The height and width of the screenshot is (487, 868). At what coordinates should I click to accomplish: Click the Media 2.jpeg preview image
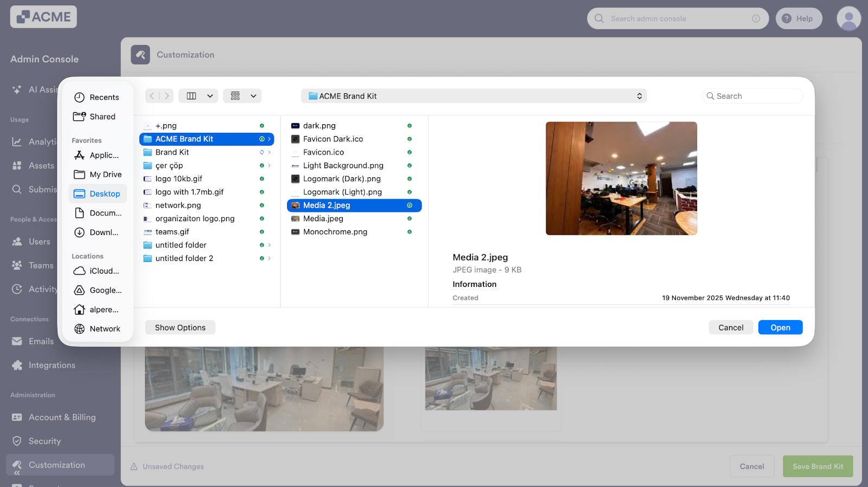(621, 178)
